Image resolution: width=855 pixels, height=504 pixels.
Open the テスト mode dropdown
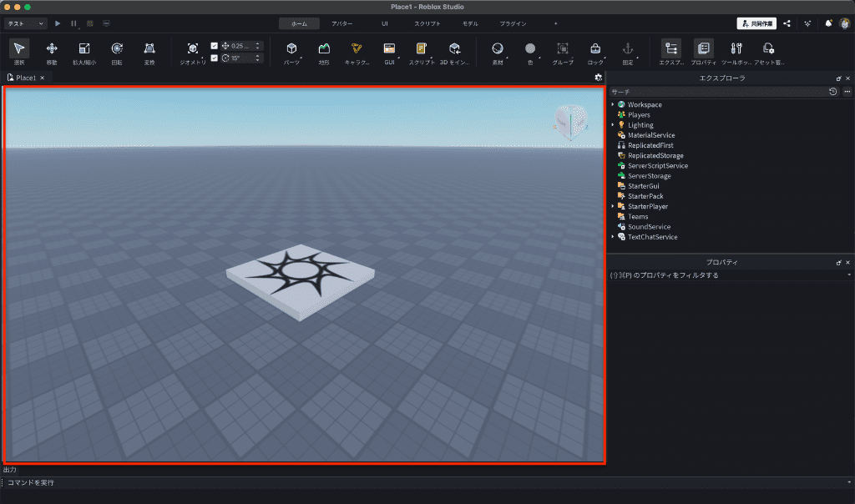point(26,23)
